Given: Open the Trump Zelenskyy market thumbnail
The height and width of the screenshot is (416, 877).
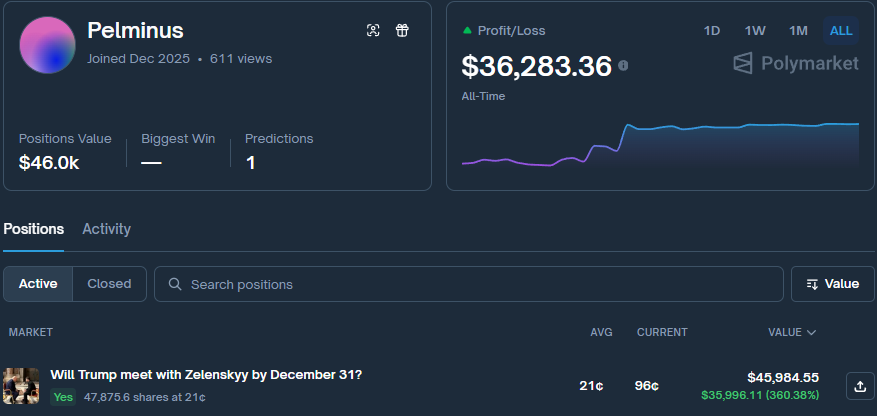Looking at the screenshot, I should coord(21,386).
